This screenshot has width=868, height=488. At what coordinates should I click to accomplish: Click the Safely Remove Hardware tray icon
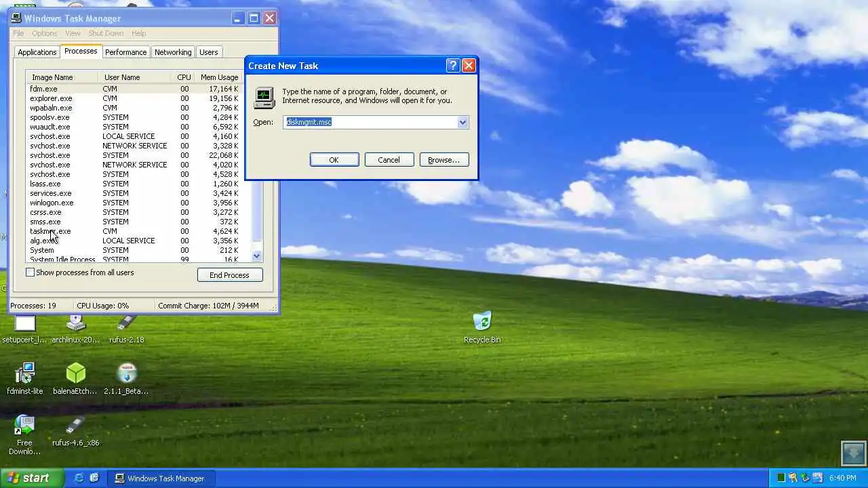coord(805,478)
